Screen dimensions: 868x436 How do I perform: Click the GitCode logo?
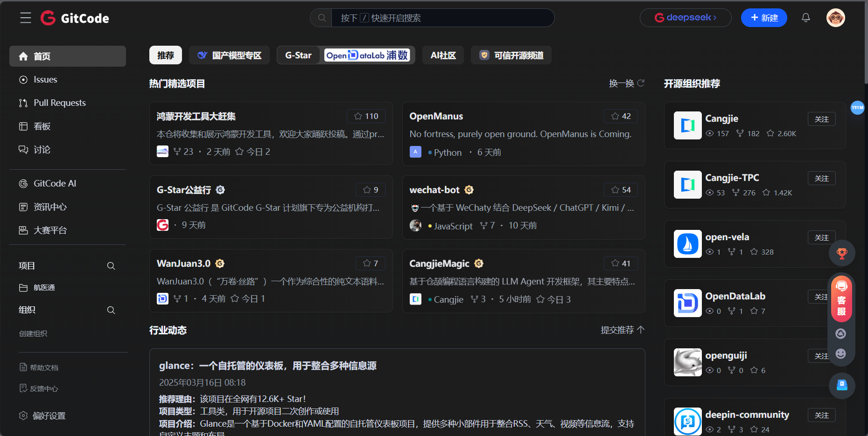(x=75, y=18)
